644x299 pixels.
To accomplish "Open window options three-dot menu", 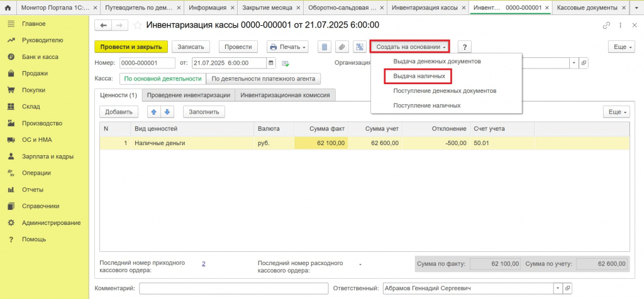I will tap(620, 25).
